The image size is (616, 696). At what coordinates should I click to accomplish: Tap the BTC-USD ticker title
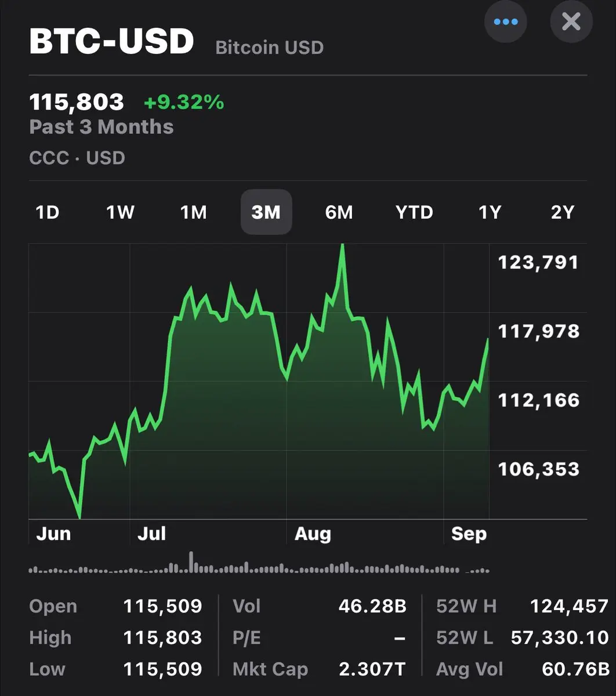[111, 42]
